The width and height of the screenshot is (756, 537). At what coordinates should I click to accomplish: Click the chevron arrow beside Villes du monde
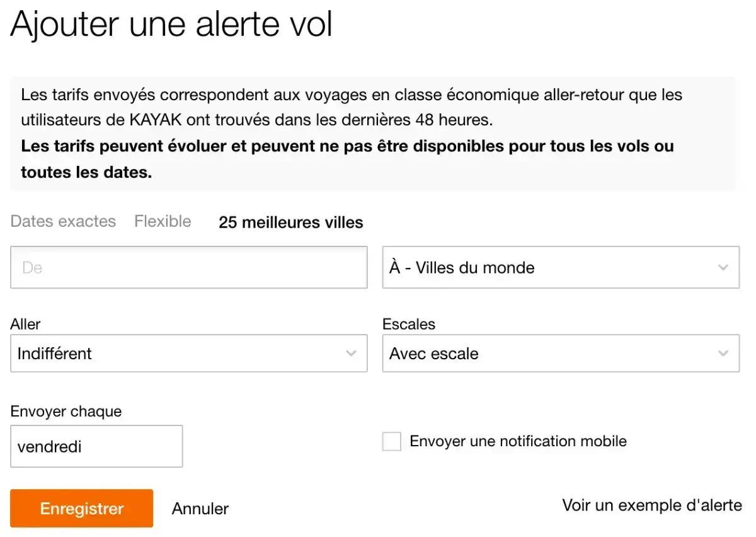[x=723, y=268]
